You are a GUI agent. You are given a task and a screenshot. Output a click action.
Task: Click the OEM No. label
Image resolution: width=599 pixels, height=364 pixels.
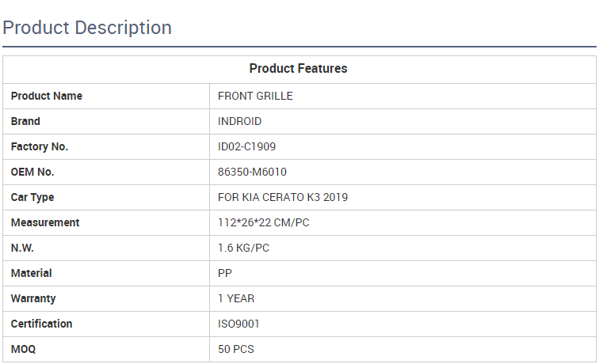click(32, 173)
